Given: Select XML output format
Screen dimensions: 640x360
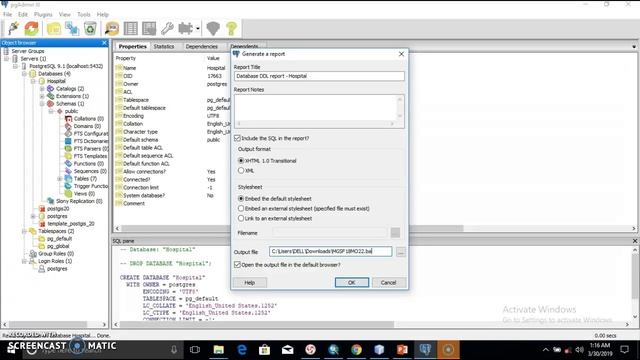Looking at the screenshot, I should click(241, 171).
